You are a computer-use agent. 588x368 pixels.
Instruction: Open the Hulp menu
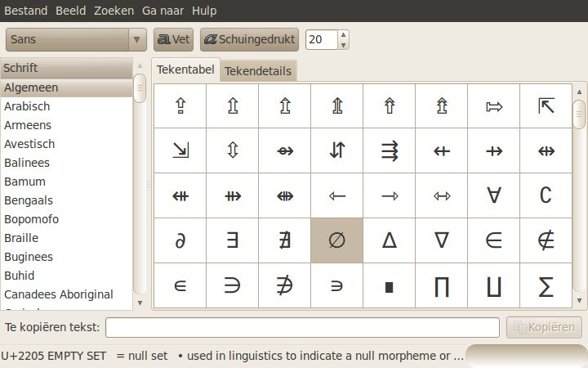click(x=204, y=11)
